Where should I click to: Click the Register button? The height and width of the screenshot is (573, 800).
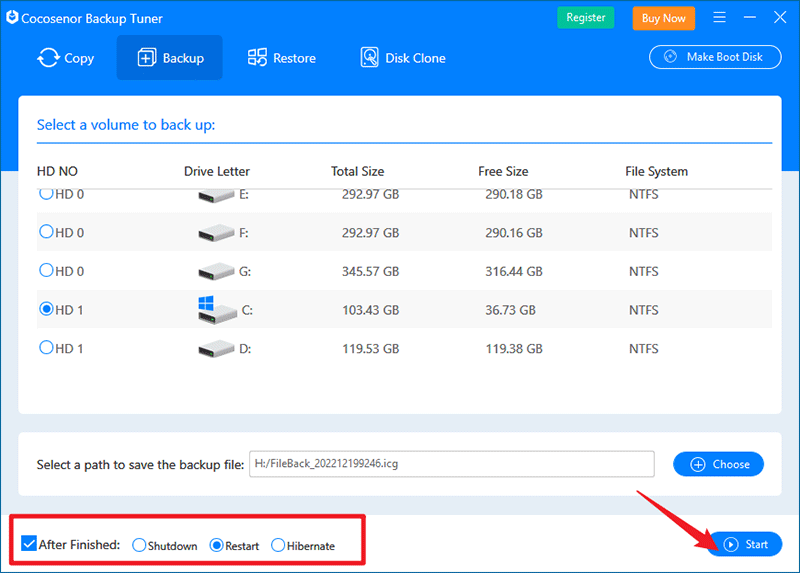click(x=586, y=17)
